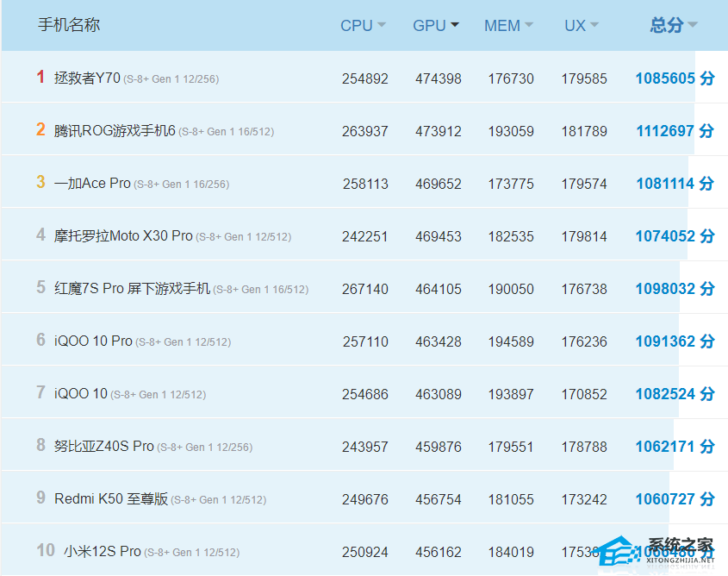Viewport: 728px width, 576px height.
Task: Click MEM value 182535
Action: click(511, 236)
